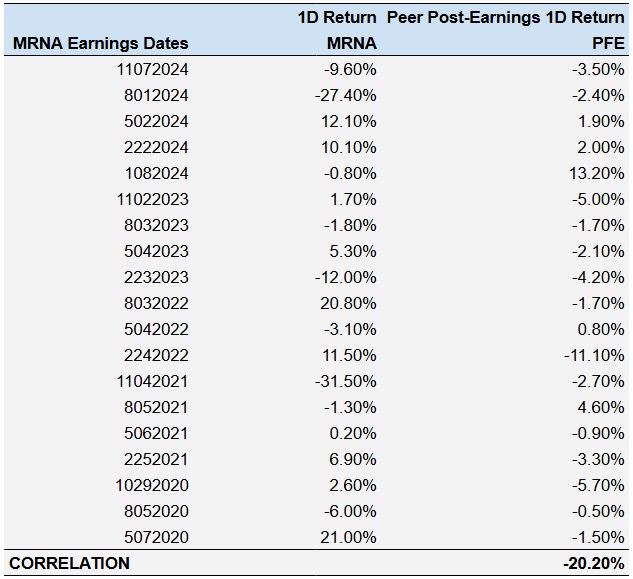
Task: Click MRNA return 12.10%
Action: (349, 122)
